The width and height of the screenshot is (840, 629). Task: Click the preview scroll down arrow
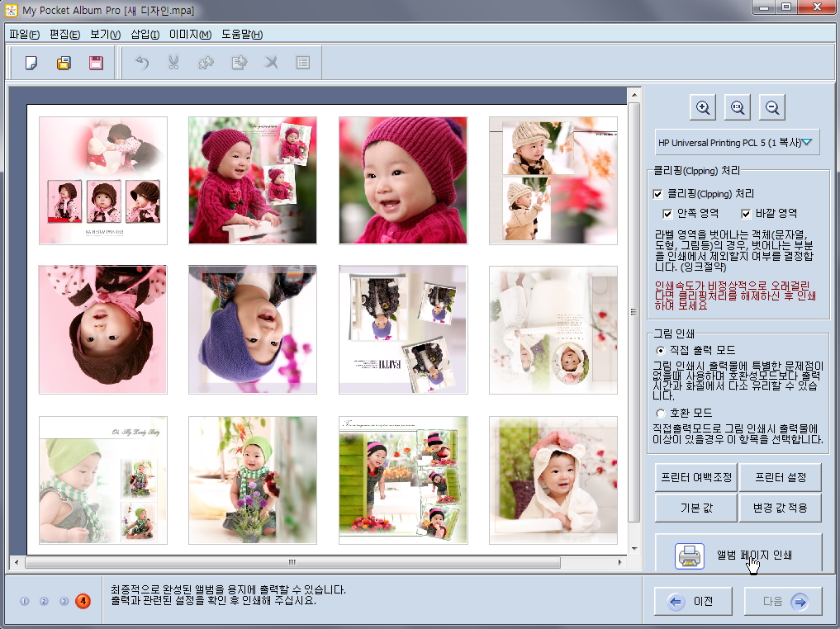tap(634, 548)
